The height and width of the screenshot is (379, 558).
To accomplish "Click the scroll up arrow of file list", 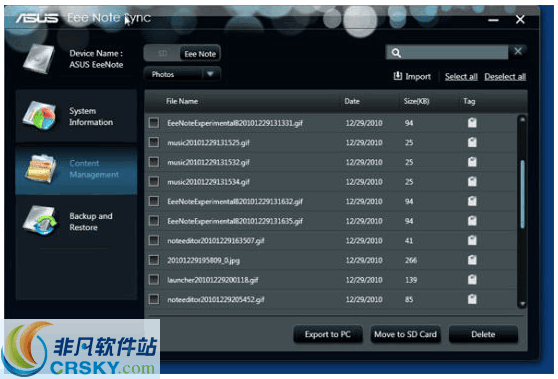I will (522, 120).
